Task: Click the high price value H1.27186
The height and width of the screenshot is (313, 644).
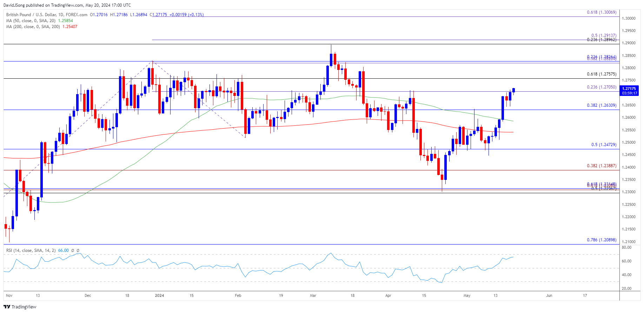Action: coord(119,15)
